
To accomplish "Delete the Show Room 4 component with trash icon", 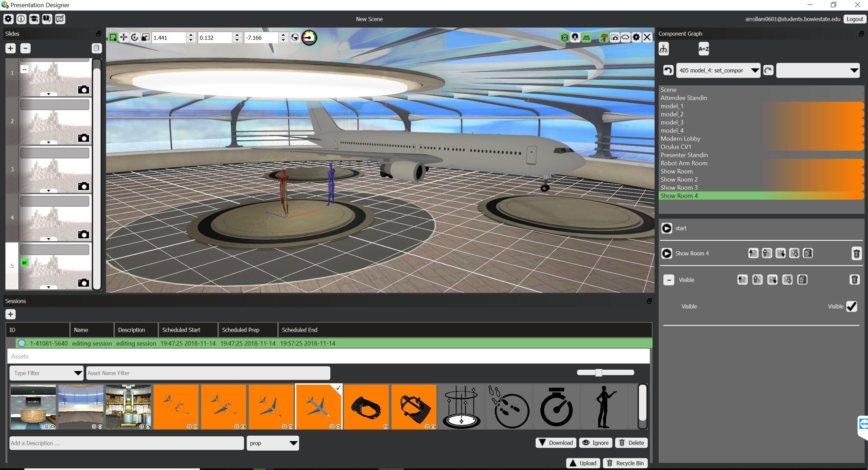I will 856,253.
